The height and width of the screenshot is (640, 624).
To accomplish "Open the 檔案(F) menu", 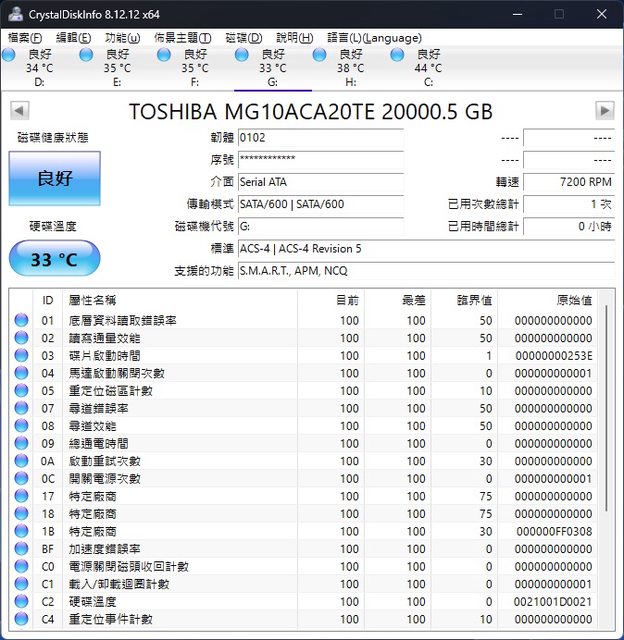I will (x=24, y=38).
